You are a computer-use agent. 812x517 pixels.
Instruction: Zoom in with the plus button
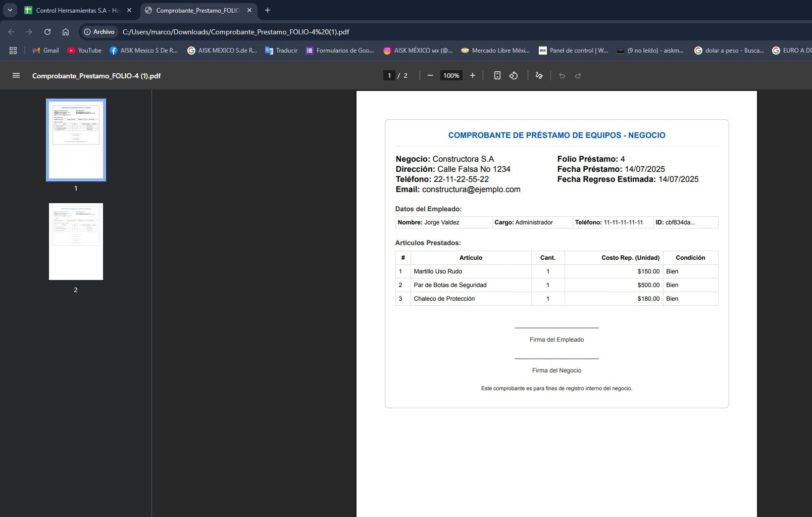tap(473, 75)
